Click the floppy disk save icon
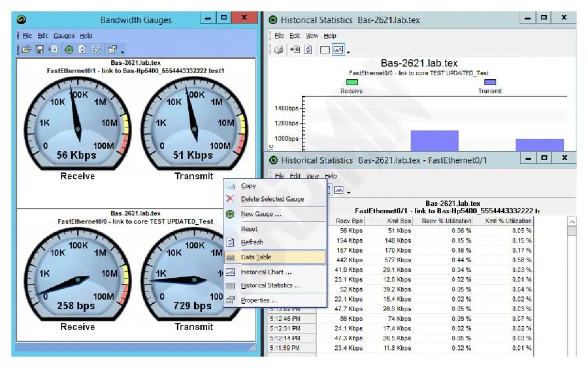The width and height of the screenshot is (588, 368). pyautogui.click(x=40, y=49)
